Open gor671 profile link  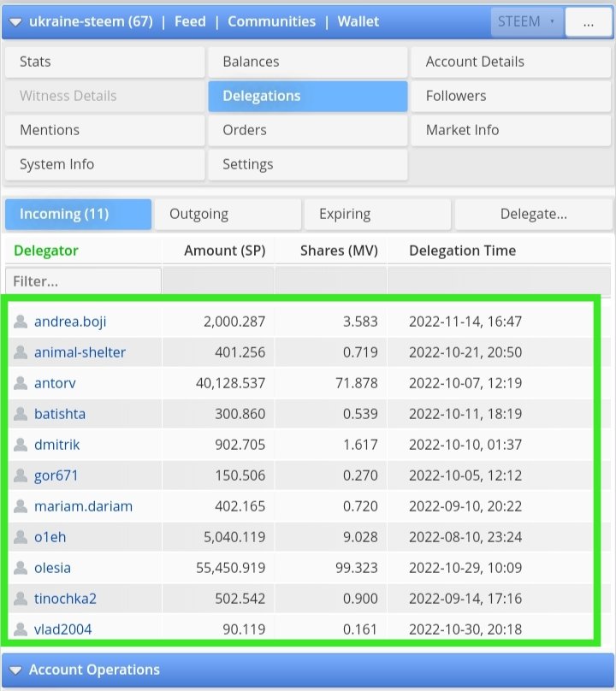(56, 476)
